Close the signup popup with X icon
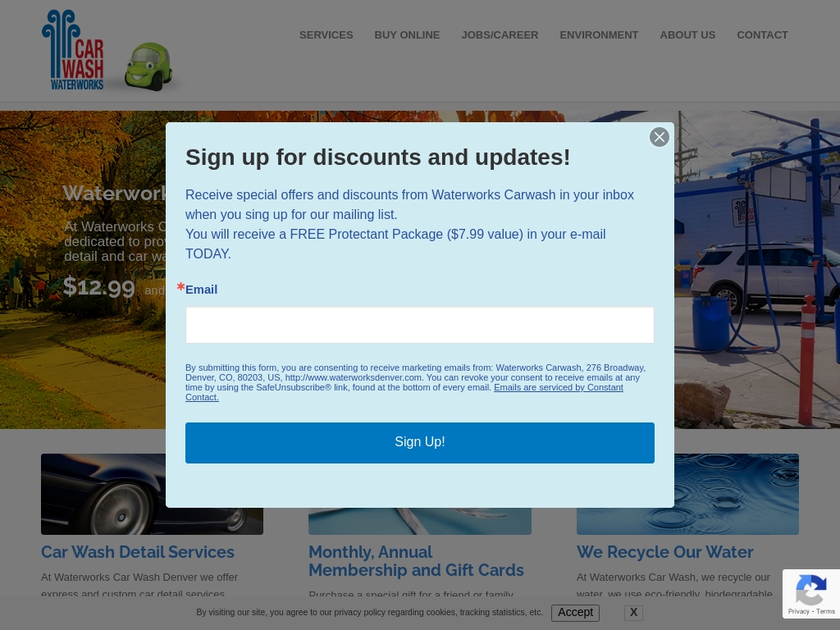The width and height of the screenshot is (840, 630). coord(660,137)
